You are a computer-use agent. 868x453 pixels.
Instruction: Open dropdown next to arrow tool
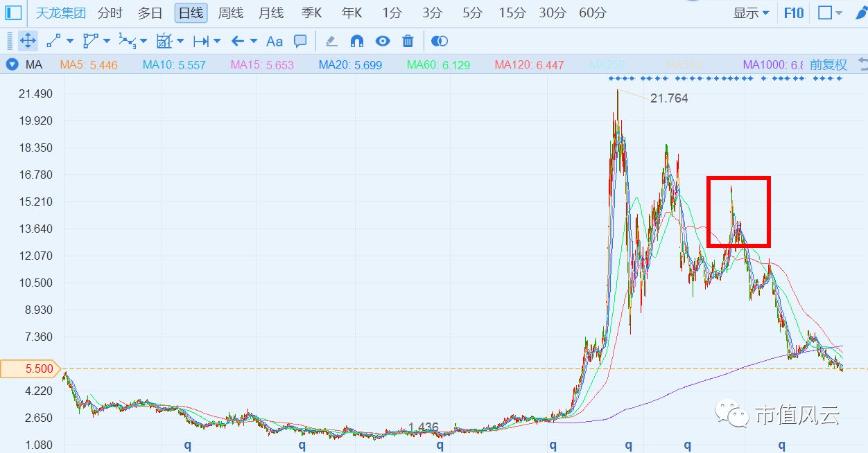coord(254,42)
